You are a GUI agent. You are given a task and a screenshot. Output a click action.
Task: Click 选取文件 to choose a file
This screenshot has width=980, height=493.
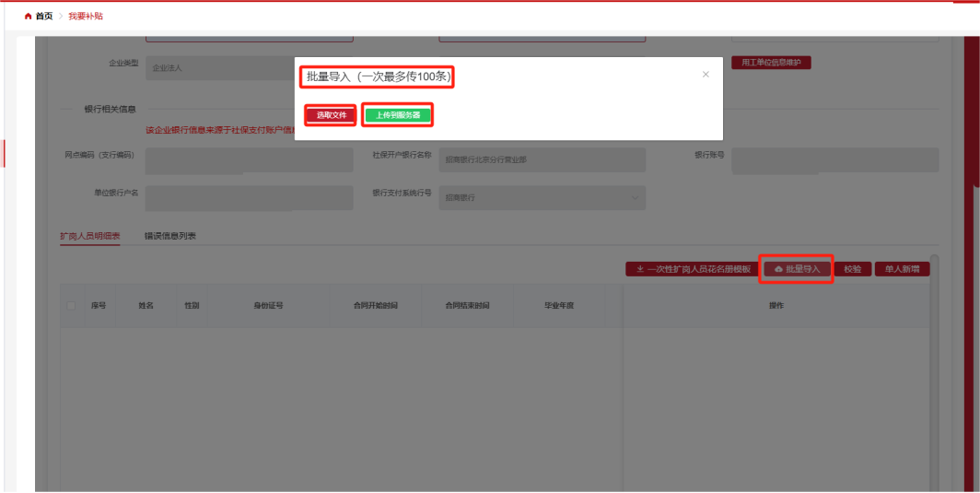[331, 115]
